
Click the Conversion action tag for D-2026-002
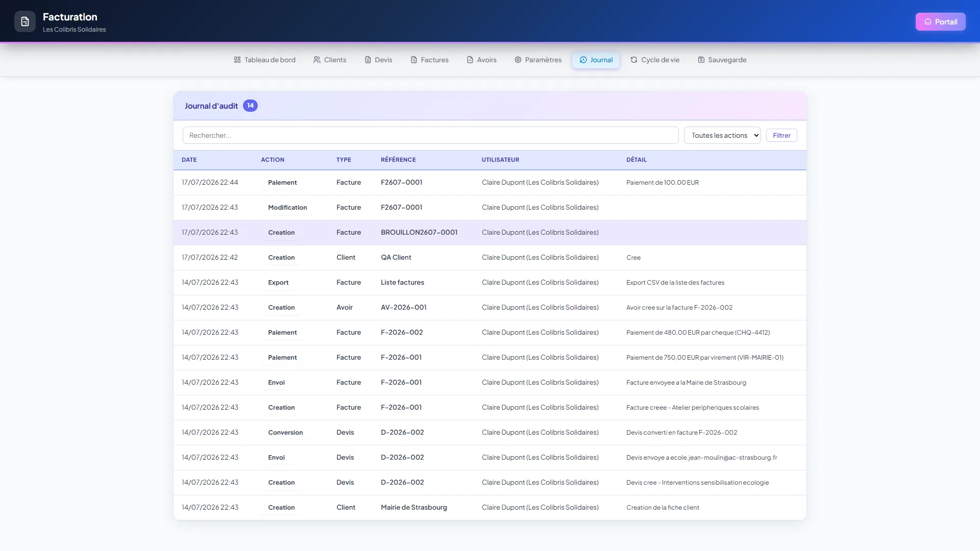(285, 433)
